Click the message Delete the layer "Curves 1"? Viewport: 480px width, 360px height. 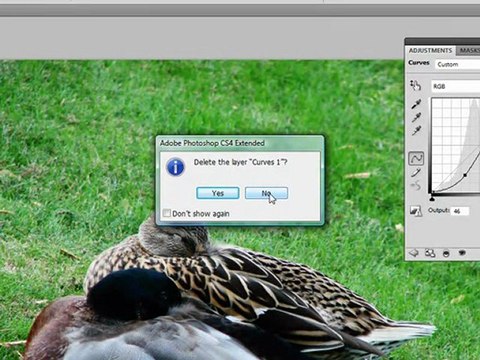tap(240, 162)
